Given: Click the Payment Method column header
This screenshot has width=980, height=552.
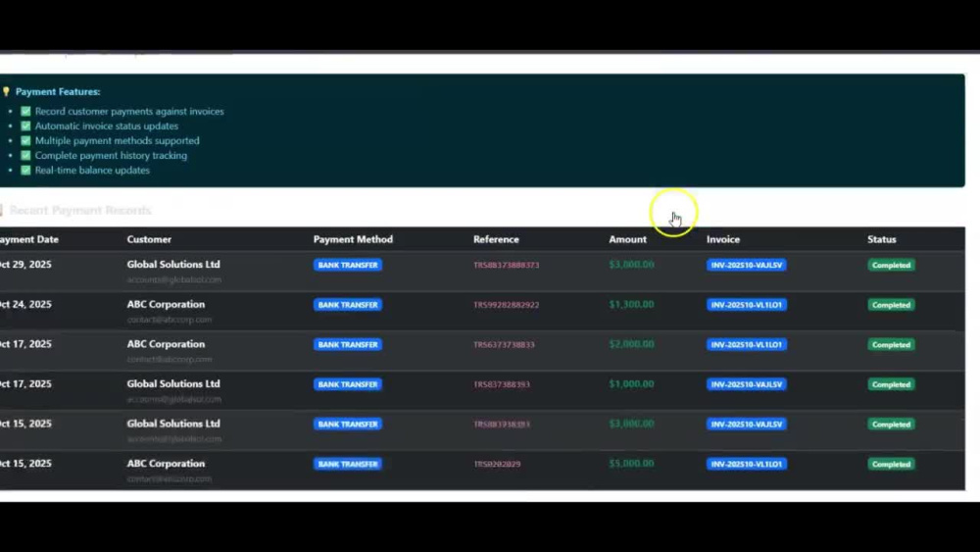Looking at the screenshot, I should (x=353, y=239).
